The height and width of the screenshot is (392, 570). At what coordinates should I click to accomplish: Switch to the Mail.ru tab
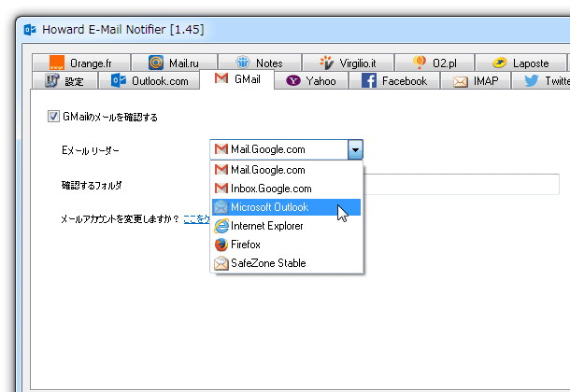(174, 63)
